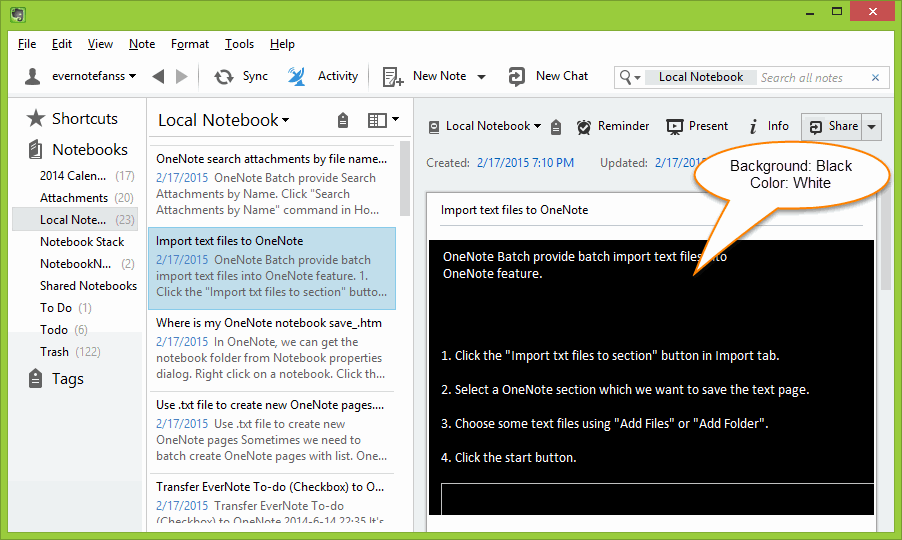Click the note editor vertical scrollbar

[x=886, y=242]
